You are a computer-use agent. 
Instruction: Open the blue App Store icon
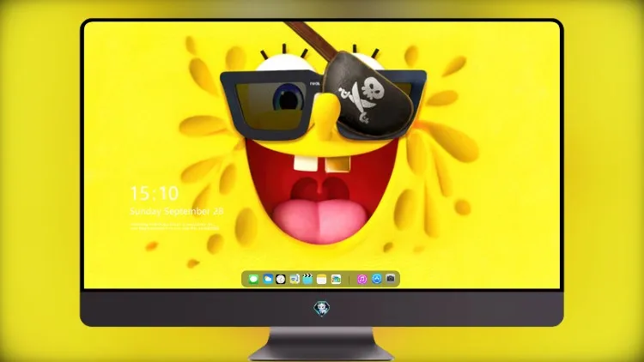(x=377, y=279)
